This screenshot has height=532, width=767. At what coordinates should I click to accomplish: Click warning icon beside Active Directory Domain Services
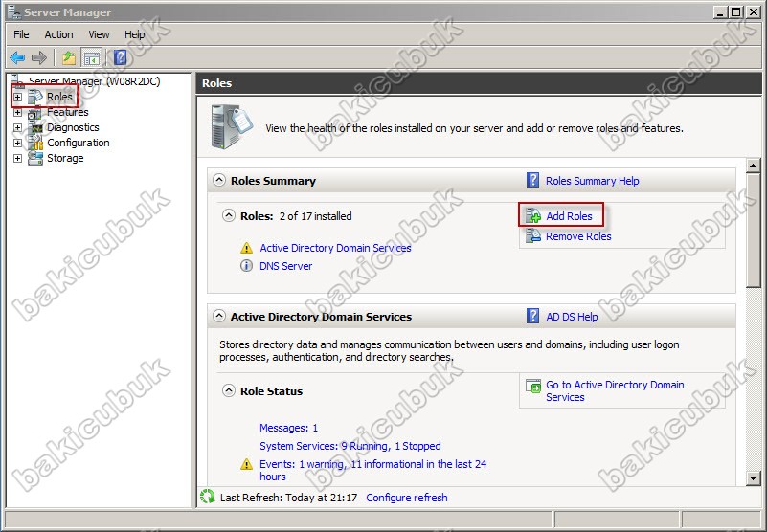tap(246, 248)
